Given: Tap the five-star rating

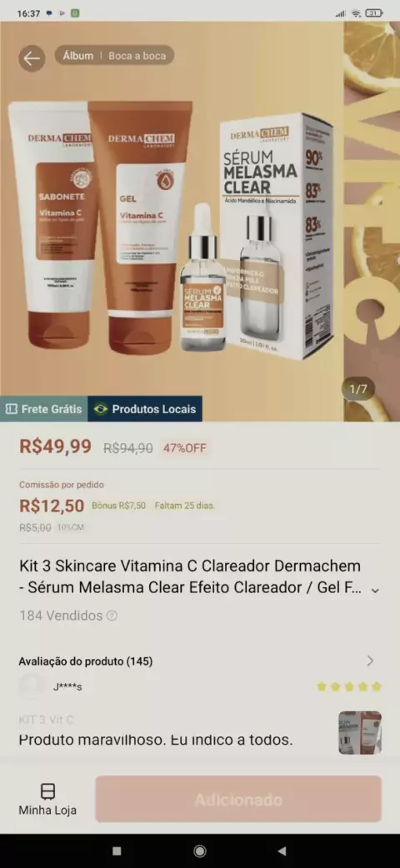Looking at the screenshot, I should pyautogui.click(x=349, y=687).
